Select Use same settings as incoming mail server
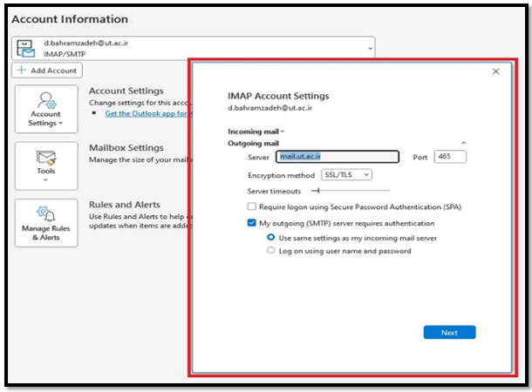The width and height of the screenshot is (532, 392). pyautogui.click(x=270, y=237)
